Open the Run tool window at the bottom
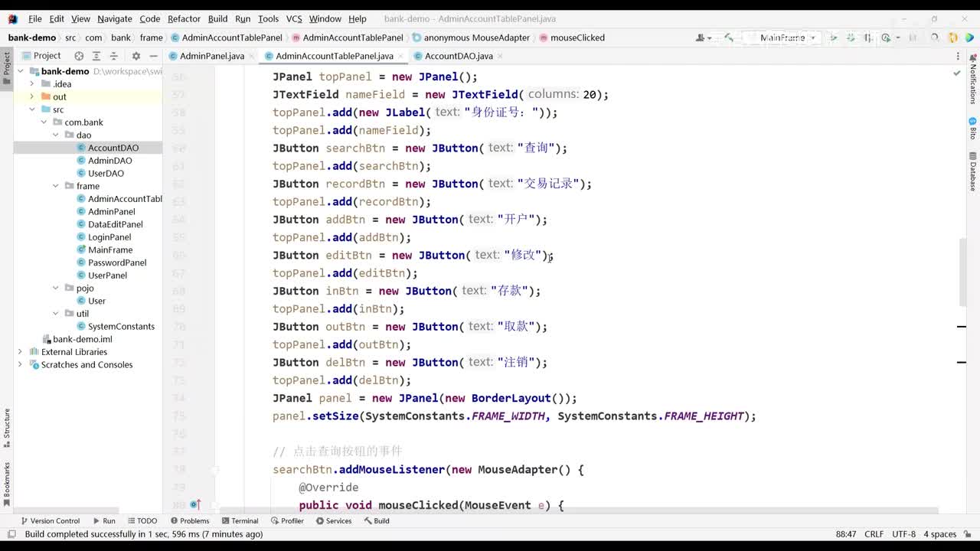 coord(103,520)
